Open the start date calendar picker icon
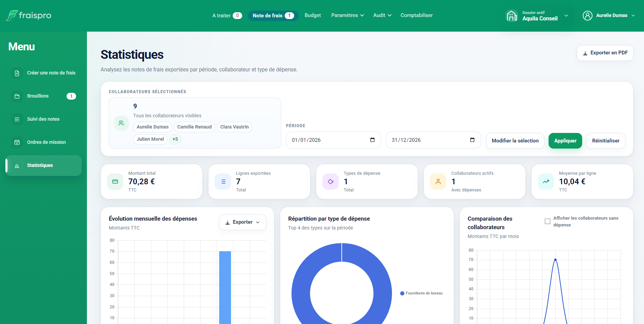This screenshot has height=324, width=644. pos(372,140)
